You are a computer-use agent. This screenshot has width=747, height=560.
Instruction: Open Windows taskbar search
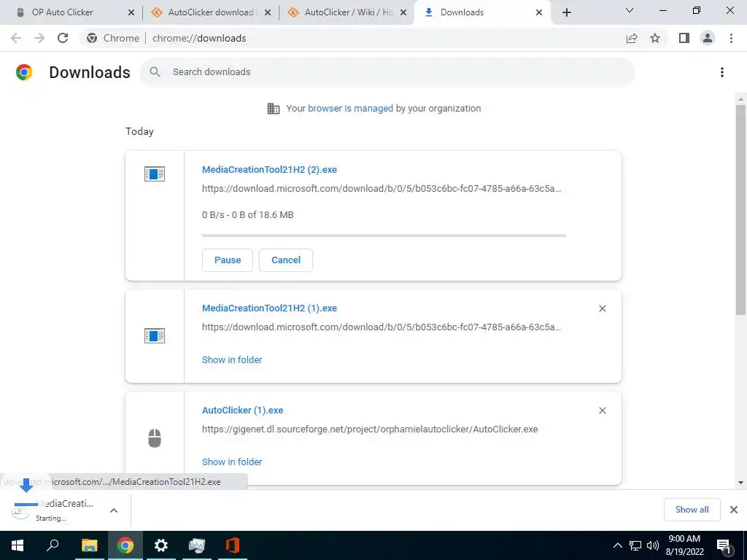tap(53, 545)
